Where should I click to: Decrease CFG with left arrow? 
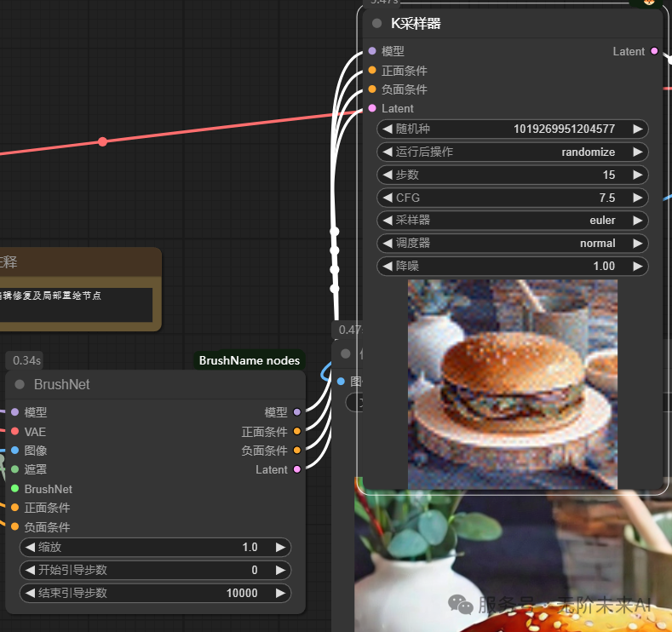point(387,198)
